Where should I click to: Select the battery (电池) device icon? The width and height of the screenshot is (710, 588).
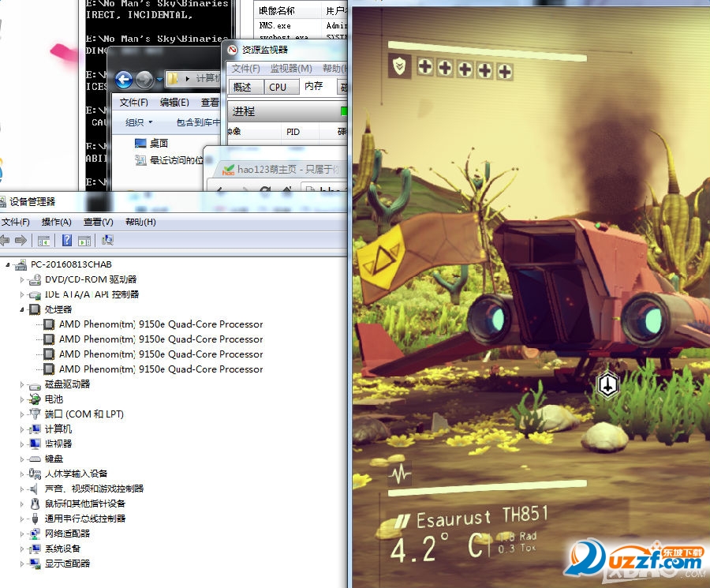pyautogui.click(x=35, y=399)
